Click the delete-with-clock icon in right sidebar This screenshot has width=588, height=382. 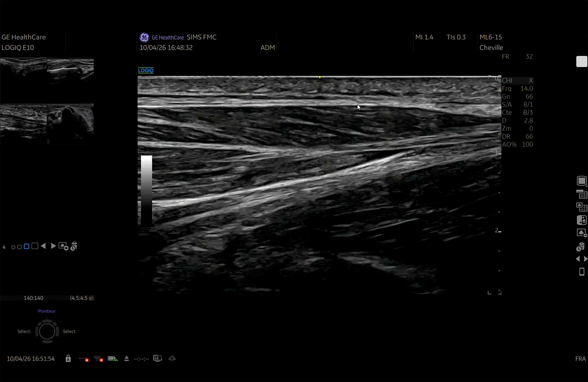click(x=581, y=246)
